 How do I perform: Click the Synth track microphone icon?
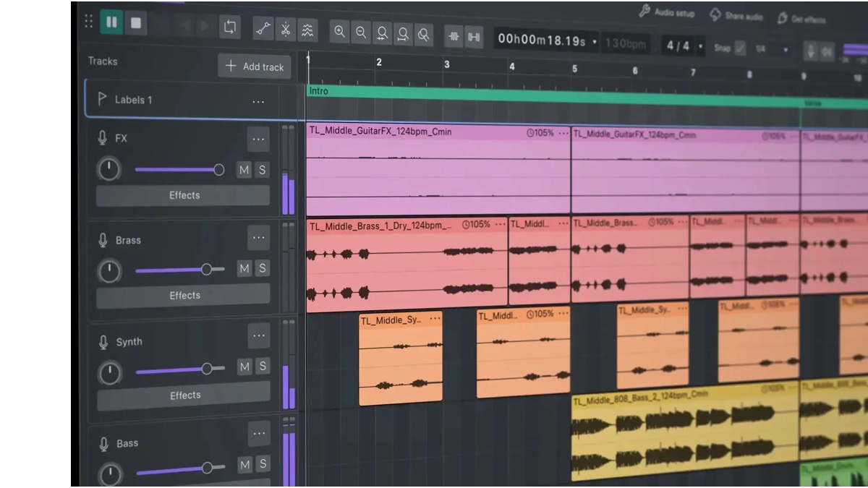[103, 342]
